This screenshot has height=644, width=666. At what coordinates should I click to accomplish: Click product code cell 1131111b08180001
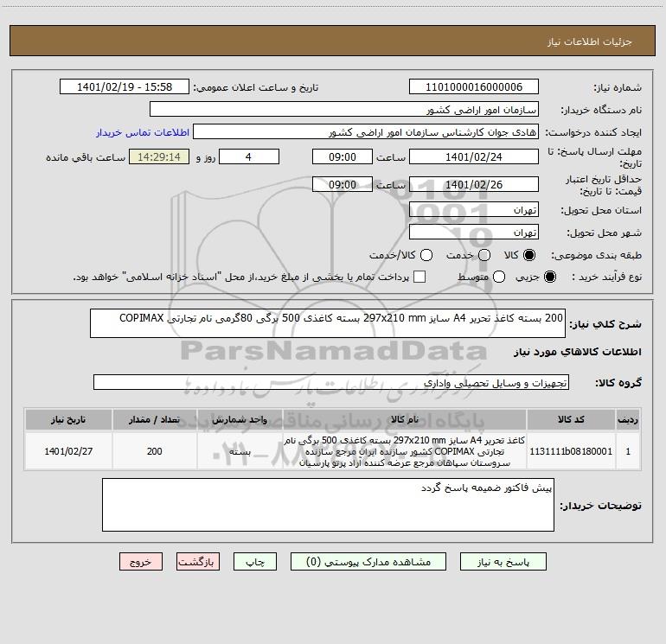571,451
